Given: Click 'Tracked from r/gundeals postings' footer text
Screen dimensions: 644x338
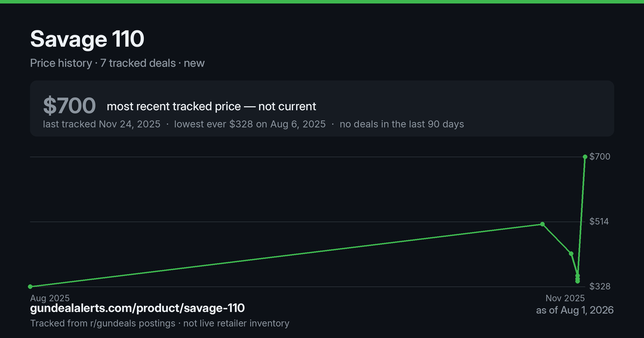Looking at the screenshot, I should tap(103, 324).
